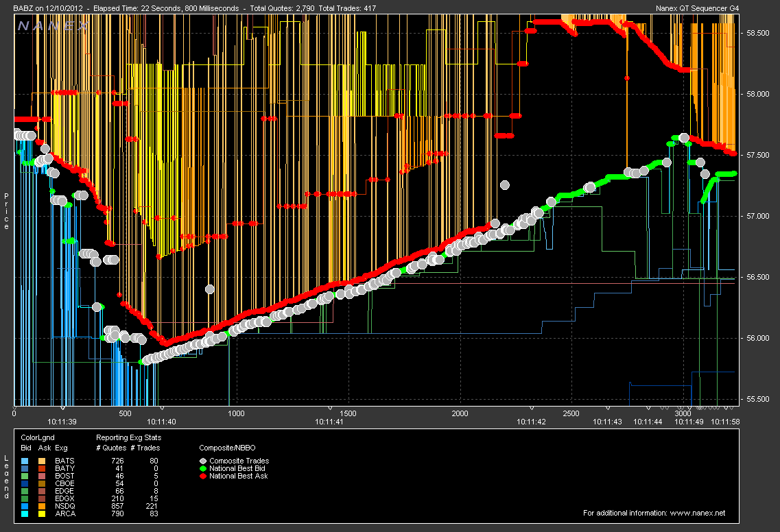The width and height of the screenshot is (780, 532).
Task: Click the green National Best Bid marker
Action: [x=203, y=468]
